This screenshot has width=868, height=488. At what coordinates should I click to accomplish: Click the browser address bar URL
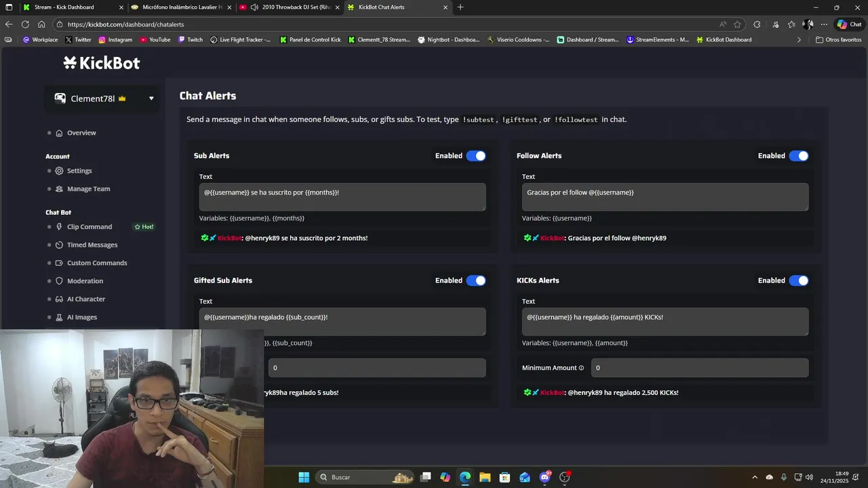[125, 24]
